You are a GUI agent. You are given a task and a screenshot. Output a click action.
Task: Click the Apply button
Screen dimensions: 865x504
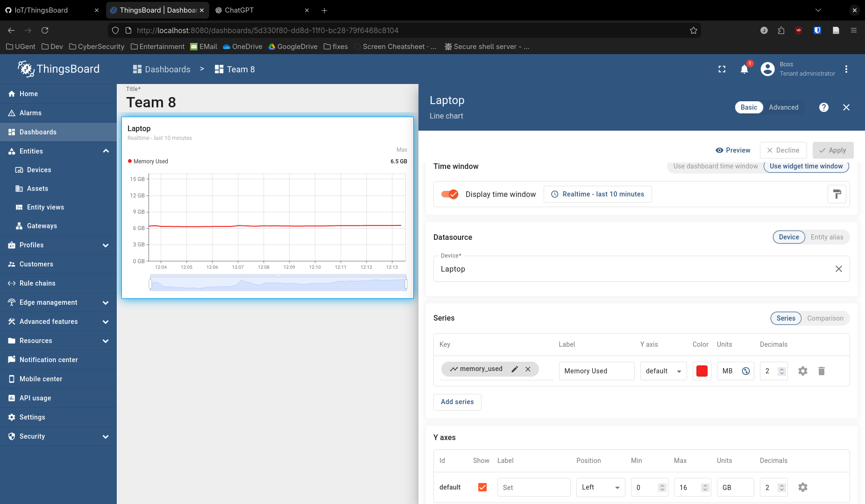(x=833, y=150)
